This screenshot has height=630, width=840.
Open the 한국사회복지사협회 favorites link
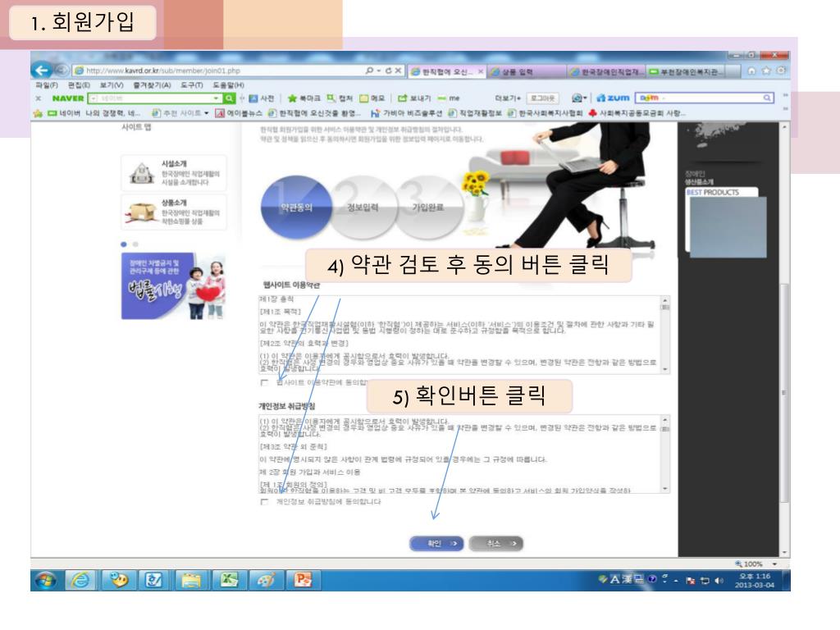point(546,113)
